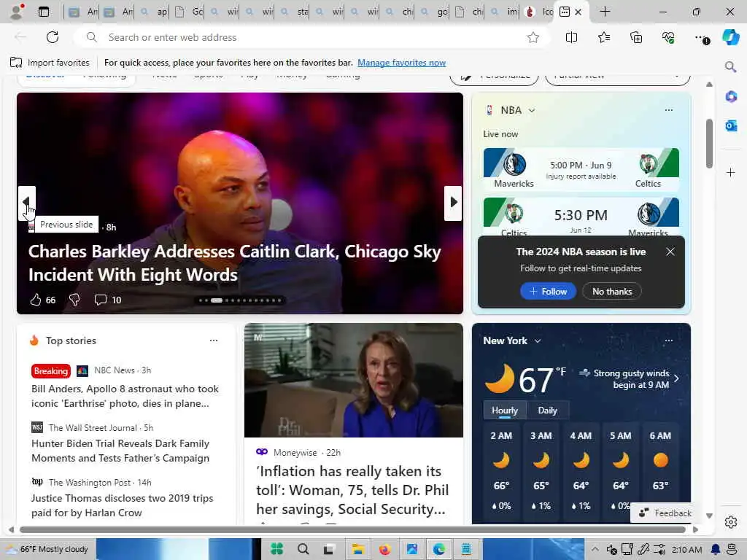
Task: Open Settings and more ellipsis menu
Action: [x=701, y=37]
